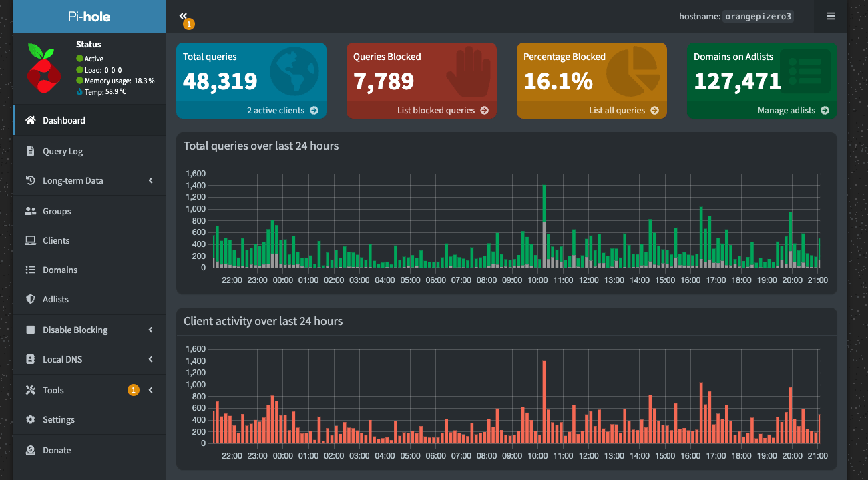The image size is (868, 480).
Task: Open Settings via the gear icon
Action: [31, 419]
